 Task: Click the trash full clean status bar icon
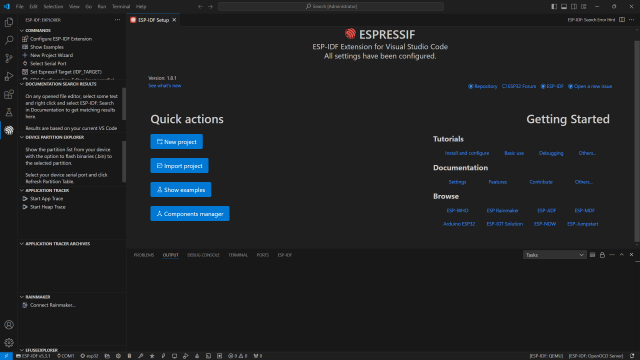pyautogui.click(x=129, y=356)
